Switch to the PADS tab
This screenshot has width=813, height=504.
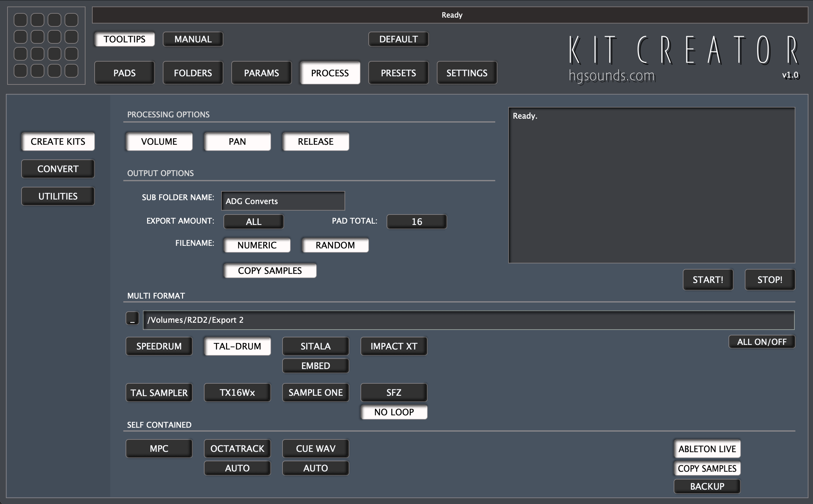point(124,73)
